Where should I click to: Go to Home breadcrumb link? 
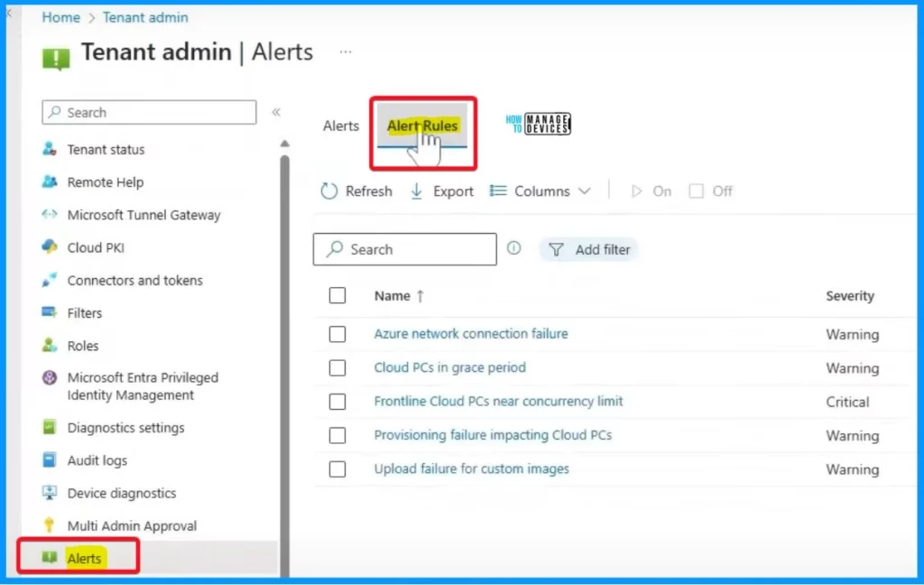(x=60, y=17)
